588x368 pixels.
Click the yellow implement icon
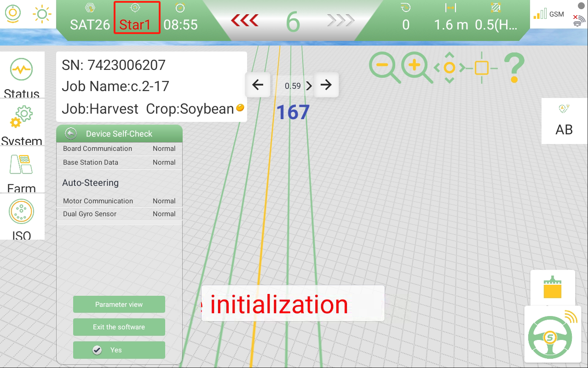[552, 288]
